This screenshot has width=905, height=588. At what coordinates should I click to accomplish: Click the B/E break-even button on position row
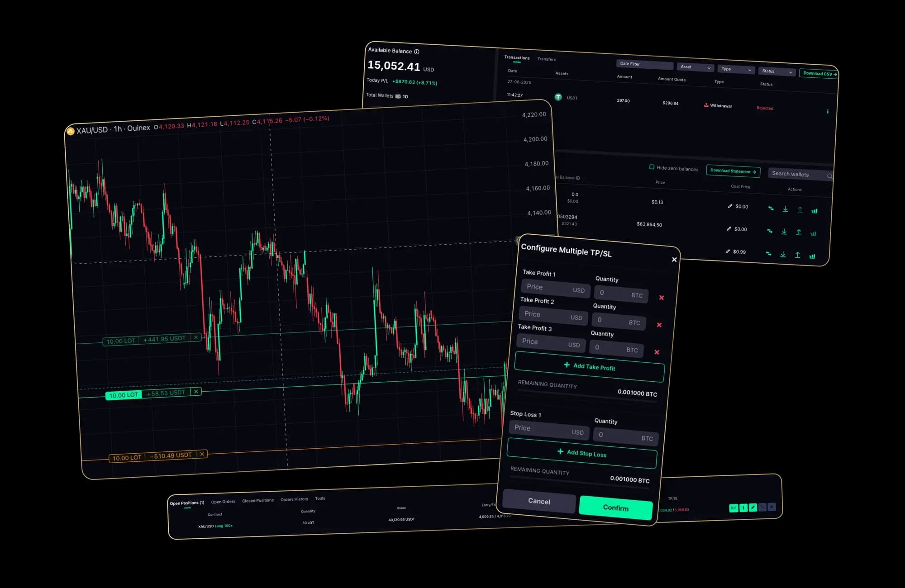tap(734, 508)
